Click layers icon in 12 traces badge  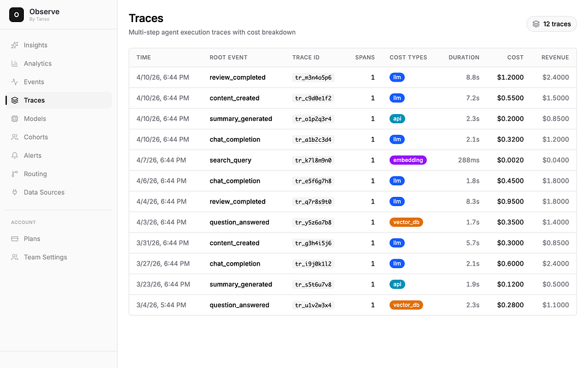tap(537, 24)
